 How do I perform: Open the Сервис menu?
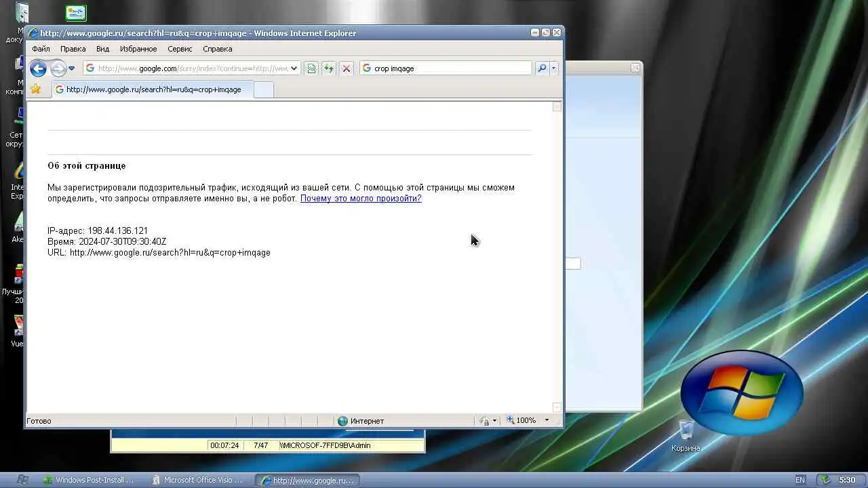[x=180, y=49]
